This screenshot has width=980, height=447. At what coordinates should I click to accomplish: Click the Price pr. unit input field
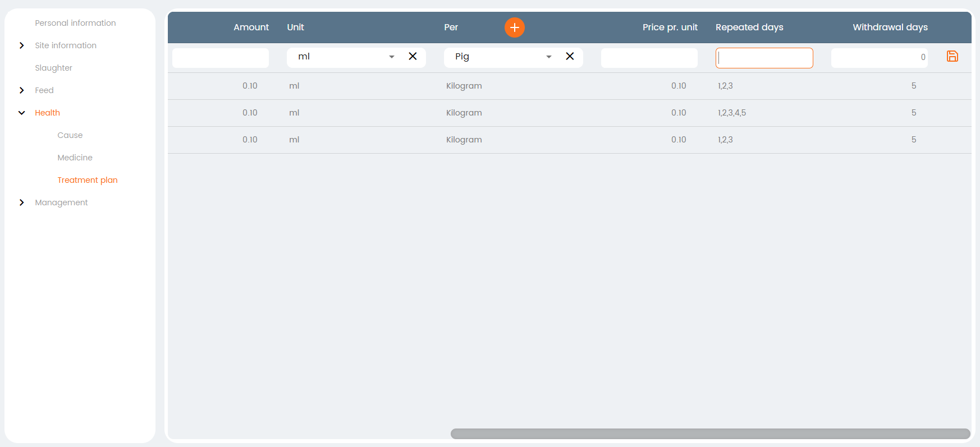pyautogui.click(x=649, y=58)
